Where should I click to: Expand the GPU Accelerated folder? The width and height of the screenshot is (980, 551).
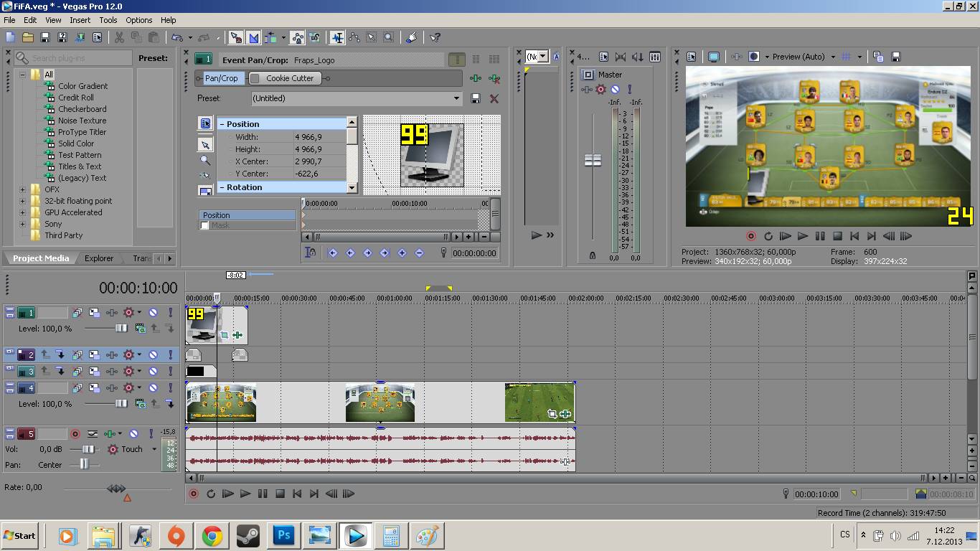22,212
